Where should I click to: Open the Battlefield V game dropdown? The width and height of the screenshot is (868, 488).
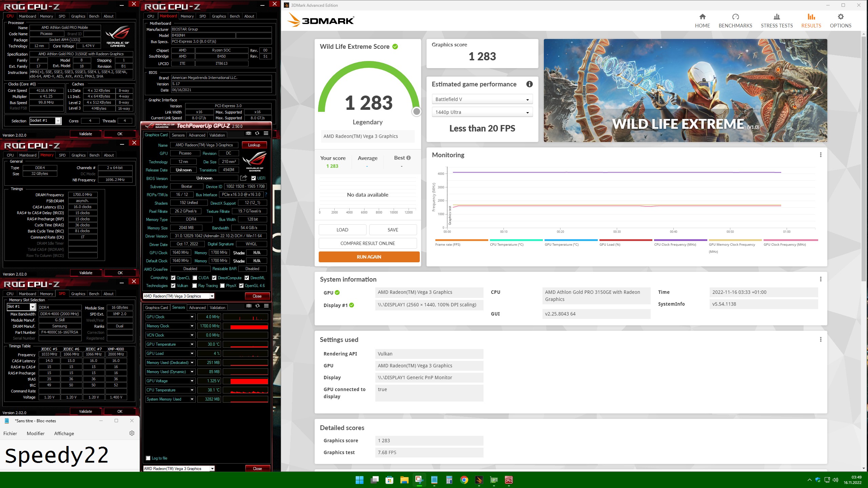[x=482, y=99]
